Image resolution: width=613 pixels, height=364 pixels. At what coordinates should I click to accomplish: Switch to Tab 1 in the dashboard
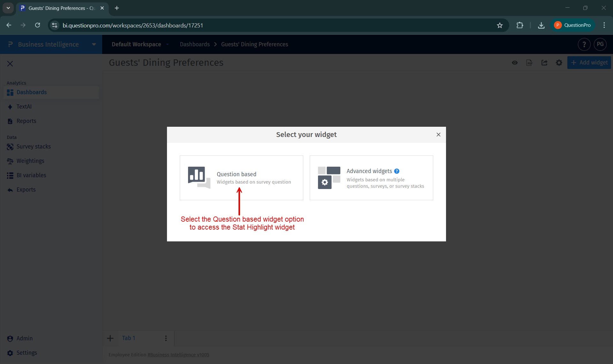click(129, 338)
